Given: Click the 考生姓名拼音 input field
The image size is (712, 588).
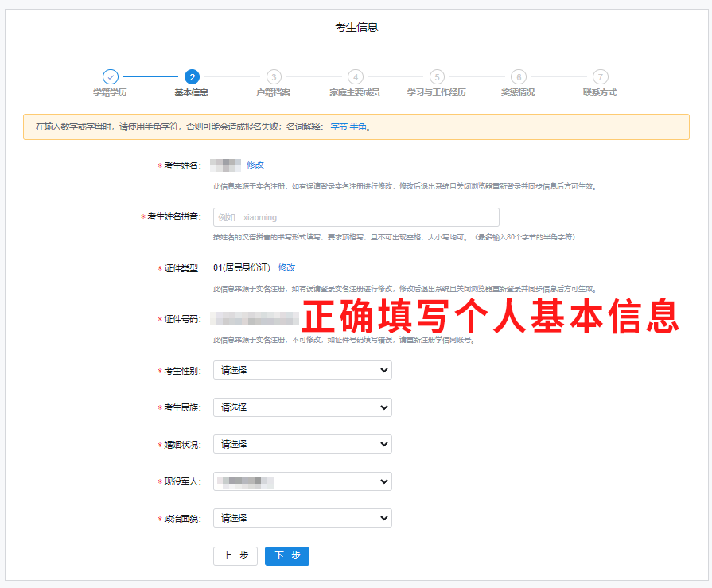Looking at the screenshot, I should [356, 217].
